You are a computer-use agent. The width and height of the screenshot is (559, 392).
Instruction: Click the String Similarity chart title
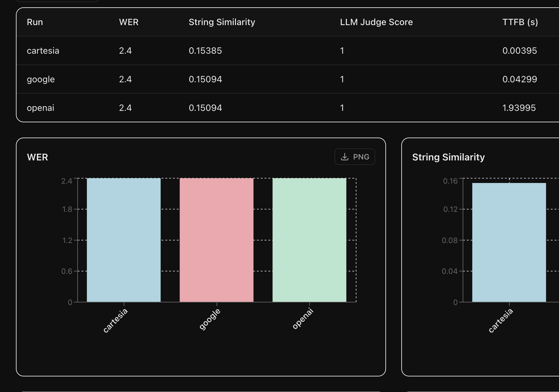(x=448, y=157)
